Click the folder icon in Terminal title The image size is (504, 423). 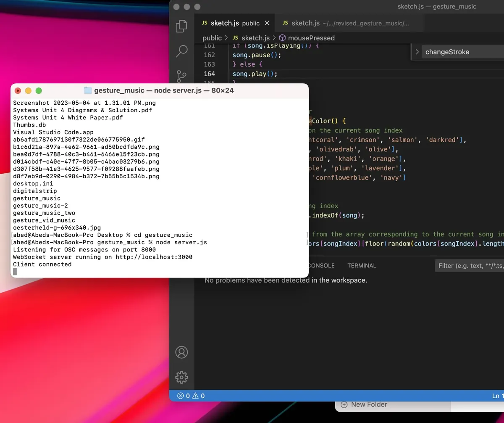click(88, 90)
